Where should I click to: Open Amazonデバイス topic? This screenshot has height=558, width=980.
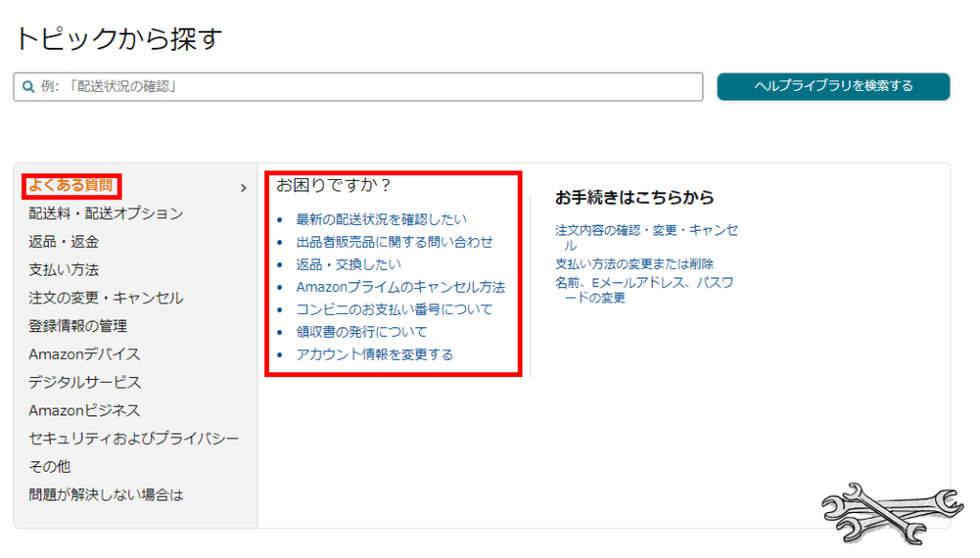84,354
